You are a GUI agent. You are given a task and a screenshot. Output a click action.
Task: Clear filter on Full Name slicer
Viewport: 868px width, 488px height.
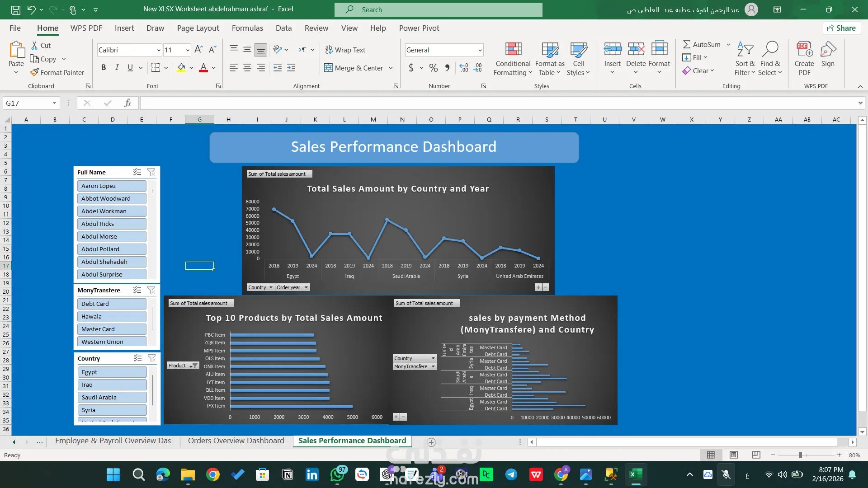point(151,172)
